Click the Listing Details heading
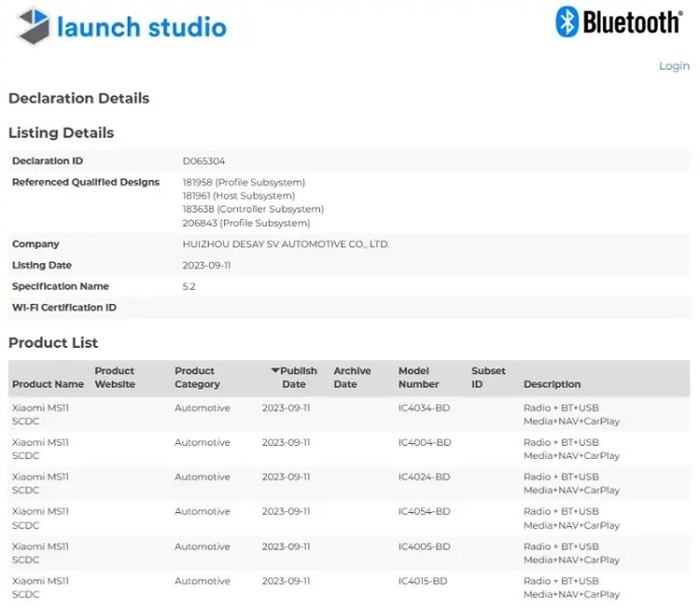Screen dimensions: 700x609 pyautogui.click(x=62, y=132)
